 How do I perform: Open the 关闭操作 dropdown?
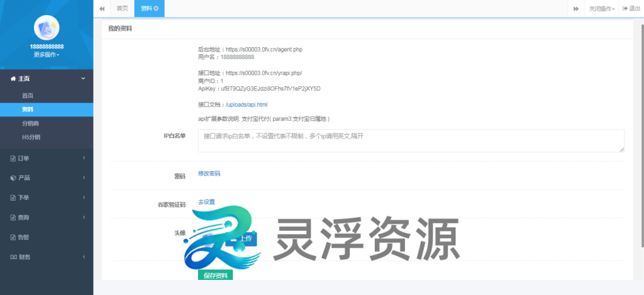pos(602,9)
